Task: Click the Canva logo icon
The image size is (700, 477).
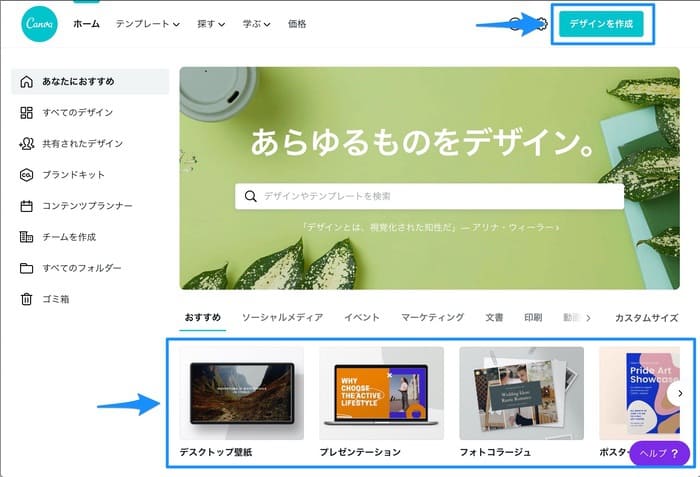Action: point(39,24)
